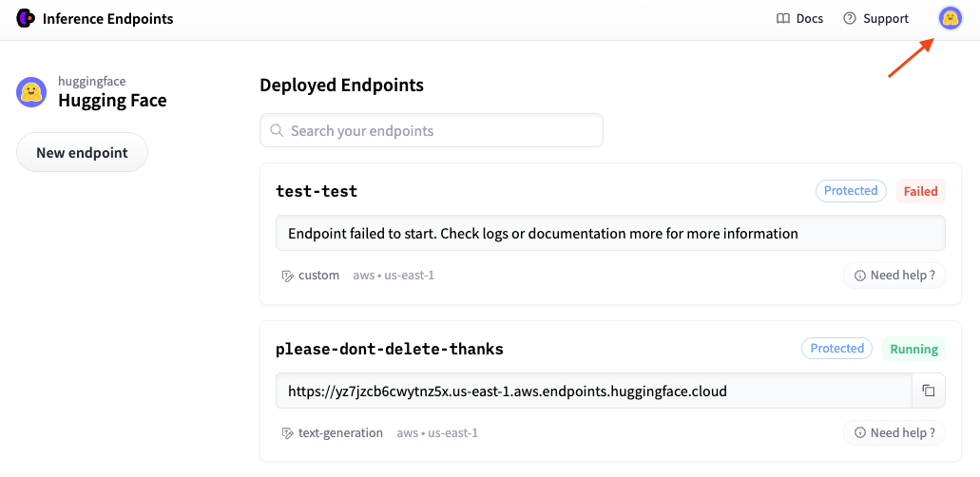Click the Docs book icon
Image resolution: width=980 pixels, height=477 pixels.
[783, 19]
